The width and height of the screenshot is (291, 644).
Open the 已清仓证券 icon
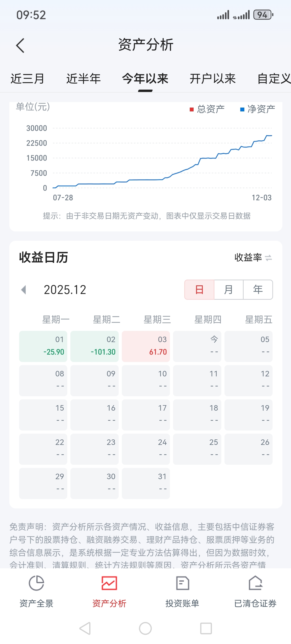click(x=255, y=583)
